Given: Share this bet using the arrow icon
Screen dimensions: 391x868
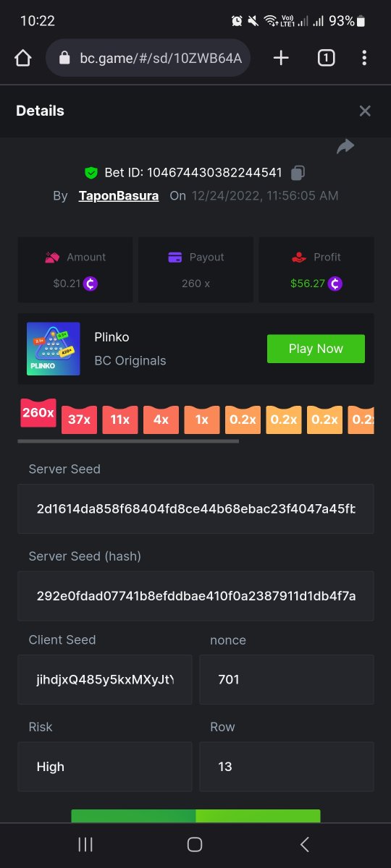Looking at the screenshot, I should pos(345,146).
